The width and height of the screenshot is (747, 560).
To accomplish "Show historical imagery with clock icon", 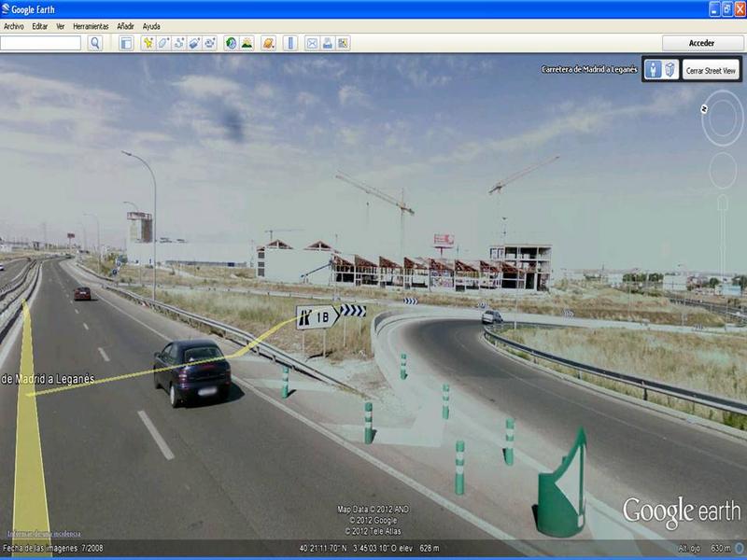I will pyautogui.click(x=231, y=43).
